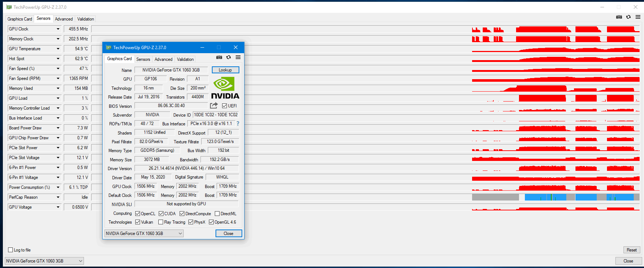
Task: Toggle the Ray Tracing checkbox
Action: 161,222
